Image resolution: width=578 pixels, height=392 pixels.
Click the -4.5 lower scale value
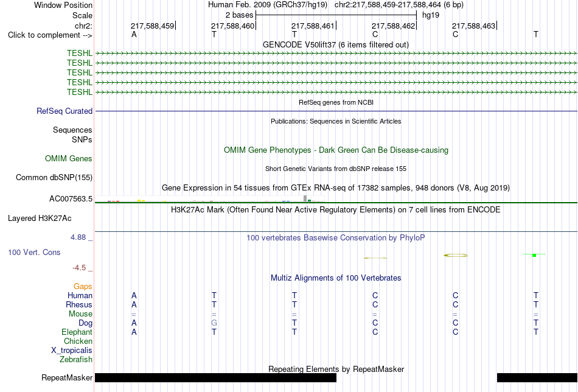point(79,268)
